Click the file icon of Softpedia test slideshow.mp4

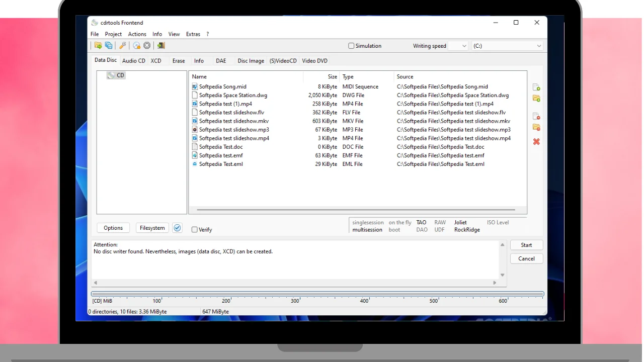point(195,138)
